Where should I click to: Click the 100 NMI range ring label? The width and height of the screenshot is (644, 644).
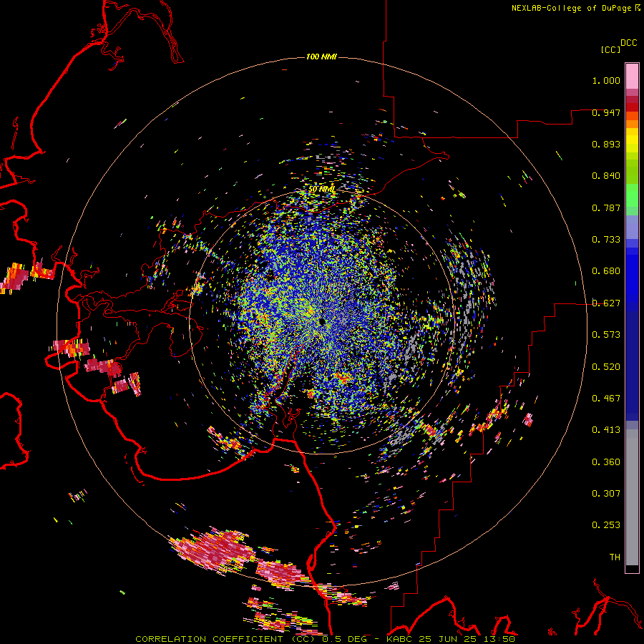[x=321, y=57]
